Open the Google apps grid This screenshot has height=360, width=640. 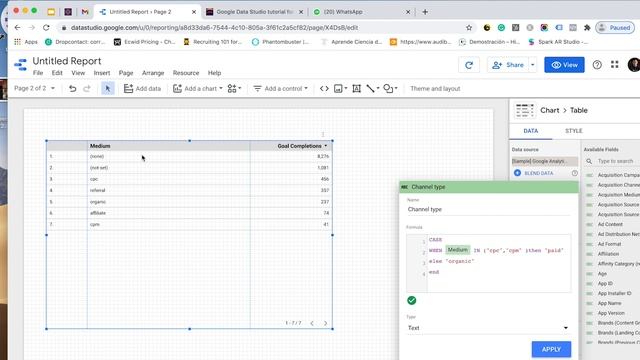615,64
